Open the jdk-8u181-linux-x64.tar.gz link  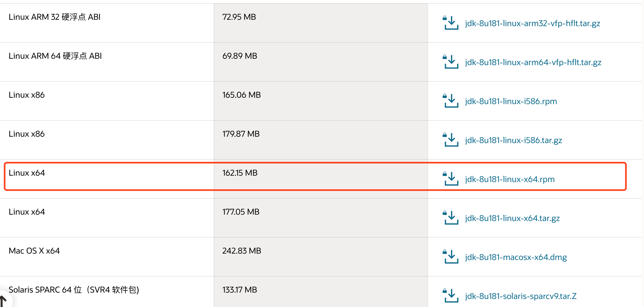[x=512, y=218]
